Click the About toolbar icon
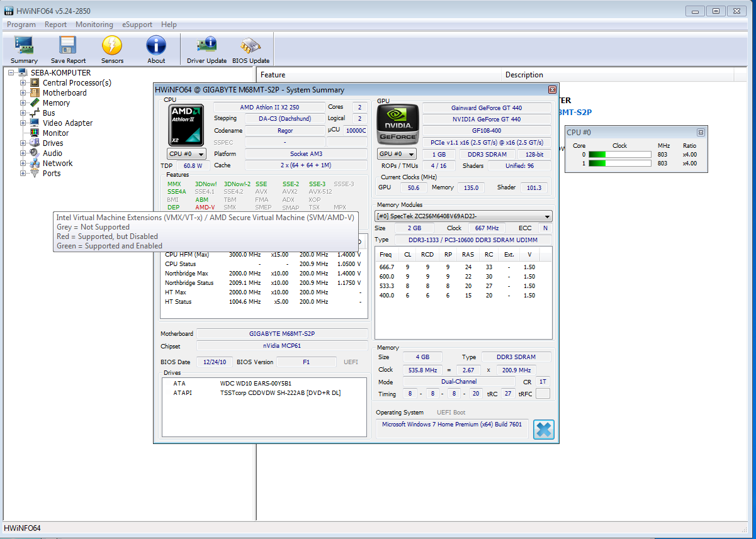 (156, 50)
